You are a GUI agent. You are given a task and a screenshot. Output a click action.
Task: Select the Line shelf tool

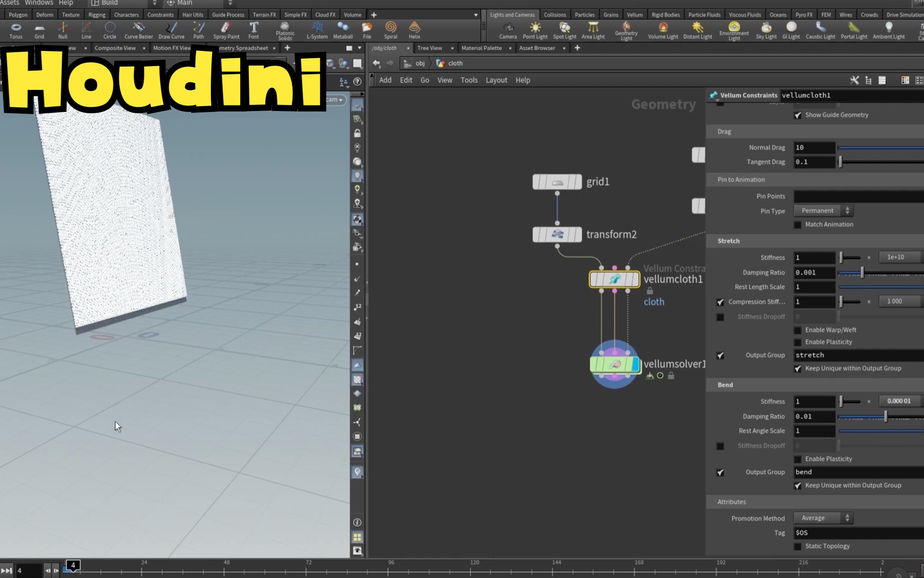pos(86,30)
